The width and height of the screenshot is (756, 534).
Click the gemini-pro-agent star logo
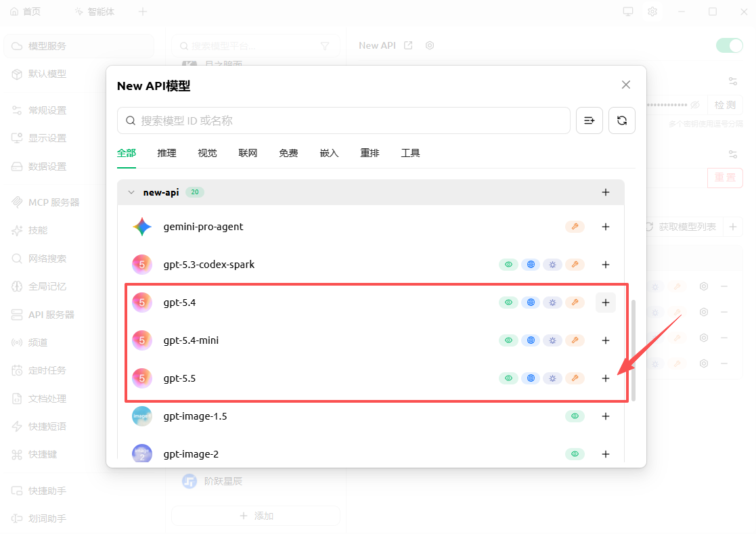pos(141,227)
